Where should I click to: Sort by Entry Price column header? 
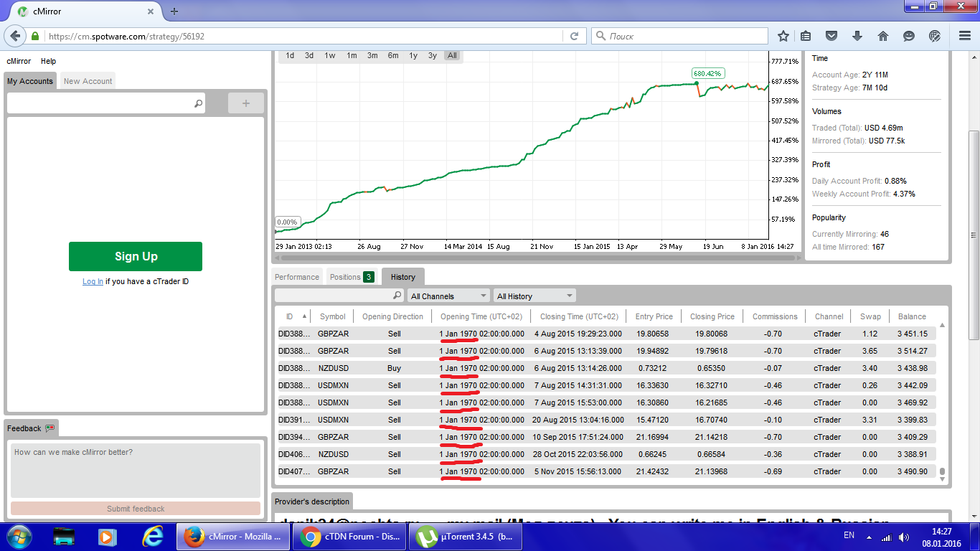click(654, 316)
